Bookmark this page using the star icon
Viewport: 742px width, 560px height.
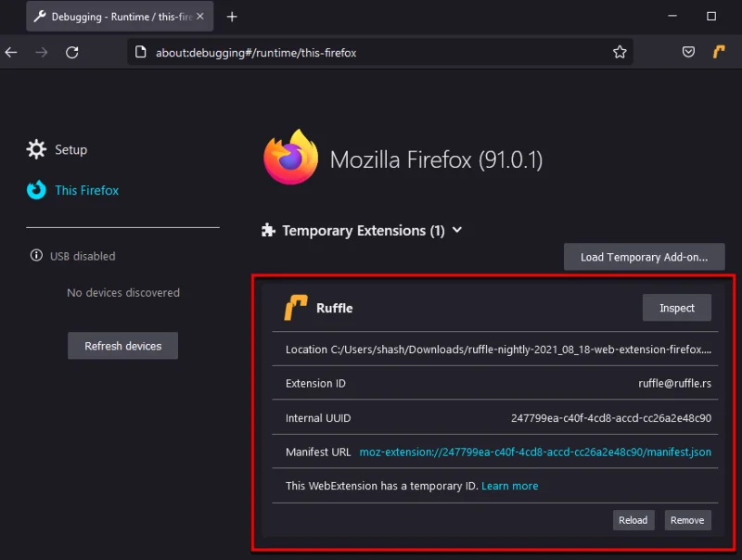pos(620,52)
